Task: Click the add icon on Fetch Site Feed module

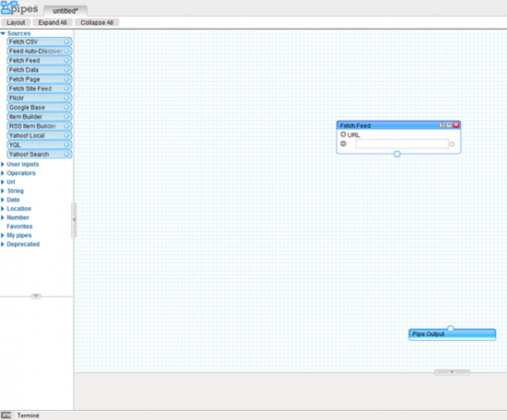Action: [x=66, y=88]
